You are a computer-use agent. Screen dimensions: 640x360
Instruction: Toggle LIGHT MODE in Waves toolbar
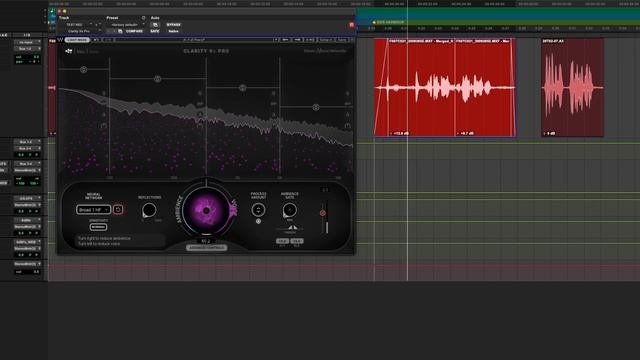click(x=77, y=40)
